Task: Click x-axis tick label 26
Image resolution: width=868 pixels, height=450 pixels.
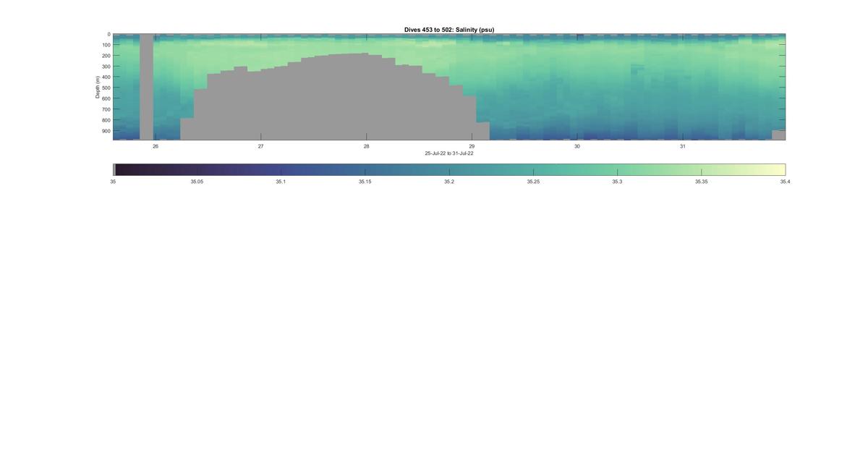Action: point(156,146)
